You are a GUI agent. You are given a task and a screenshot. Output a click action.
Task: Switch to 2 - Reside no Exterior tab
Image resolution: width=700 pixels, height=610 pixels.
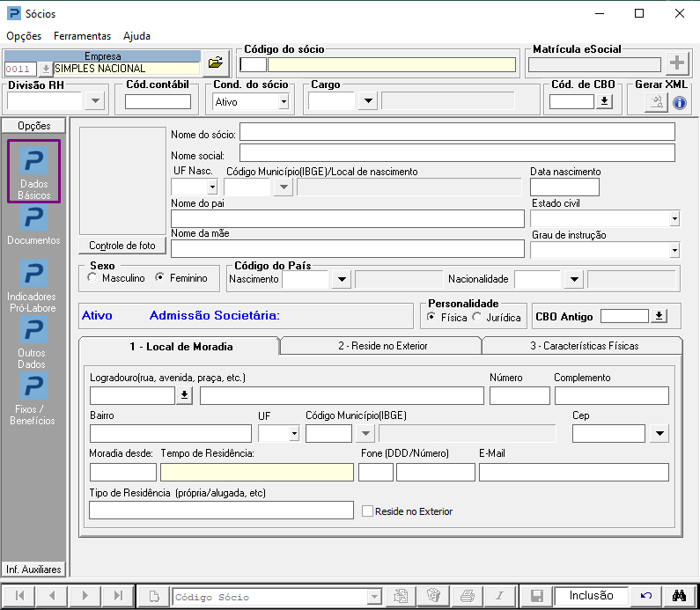pyautogui.click(x=382, y=346)
